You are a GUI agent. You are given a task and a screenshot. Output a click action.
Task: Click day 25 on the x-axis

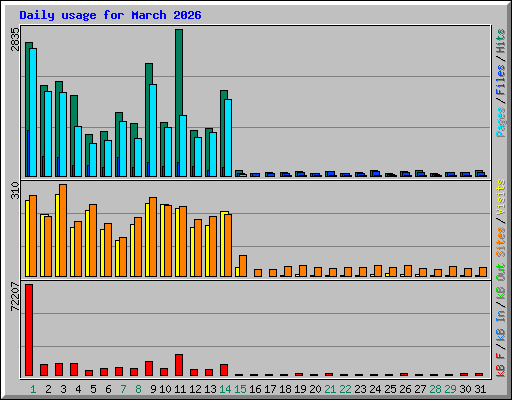[390, 389]
